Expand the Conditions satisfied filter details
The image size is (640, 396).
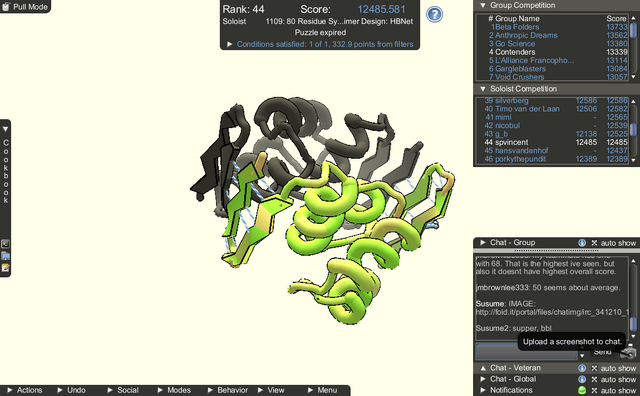pos(230,44)
